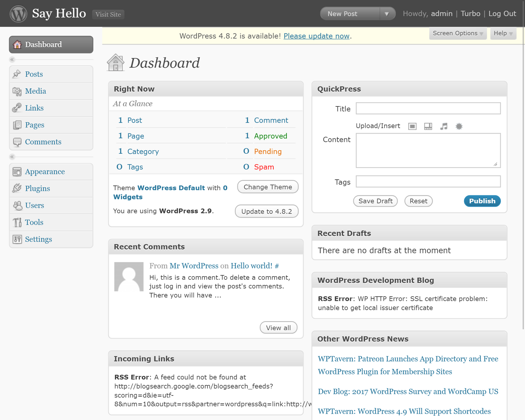525x420 pixels.
Task: Click the Media icon in sidebar
Action: (x=17, y=91)
